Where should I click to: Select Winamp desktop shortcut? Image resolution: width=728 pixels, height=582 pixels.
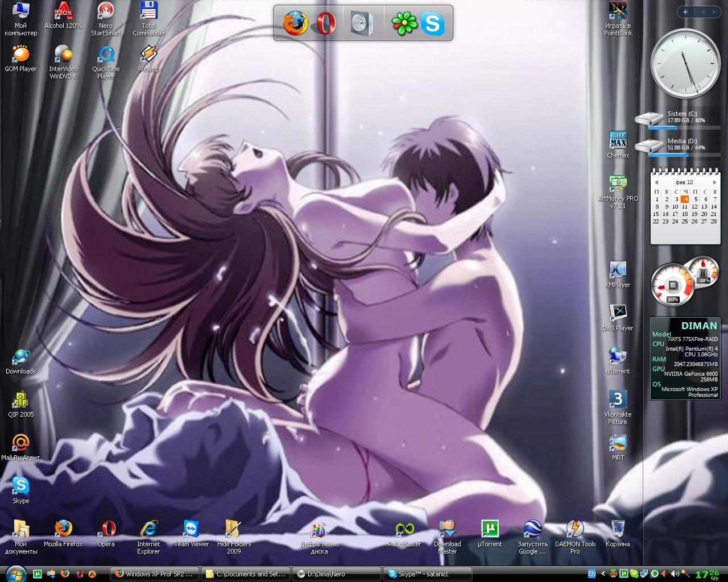tap(148, 59)
